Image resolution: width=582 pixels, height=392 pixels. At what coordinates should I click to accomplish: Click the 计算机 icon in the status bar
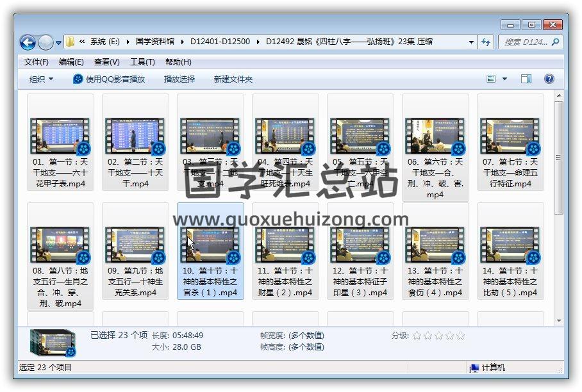coord(474,368)
